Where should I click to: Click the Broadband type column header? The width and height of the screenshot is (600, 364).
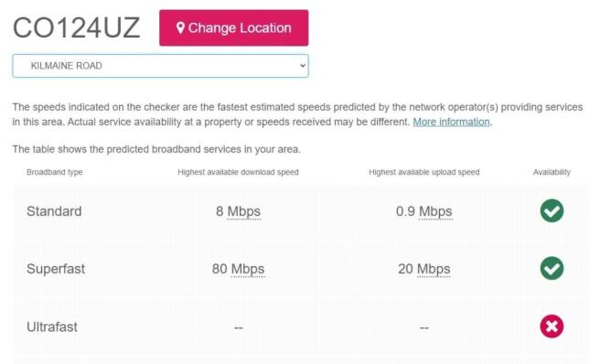[x=55, y=172]
